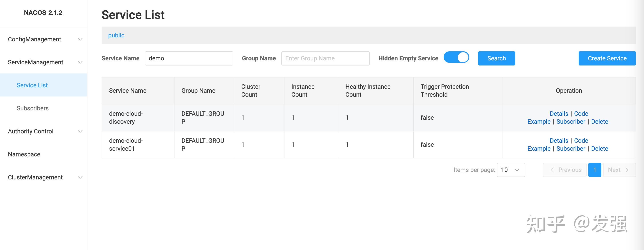Screen dimensions: 644x250
Task: Focus the Group Name input field
Action: [x=325, y=58]
